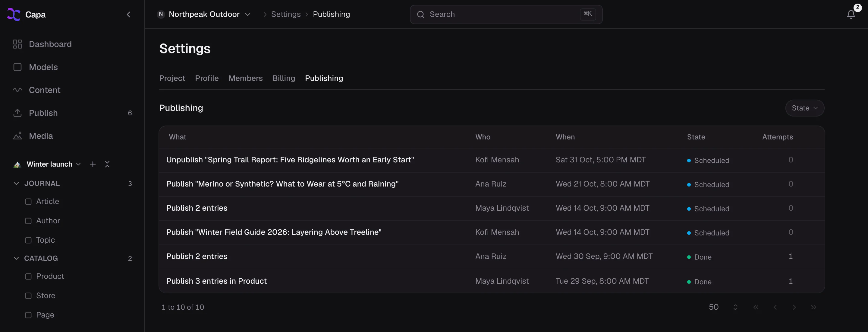
Task: Open the State filter dropdown
Action: [x=805, y=108]
